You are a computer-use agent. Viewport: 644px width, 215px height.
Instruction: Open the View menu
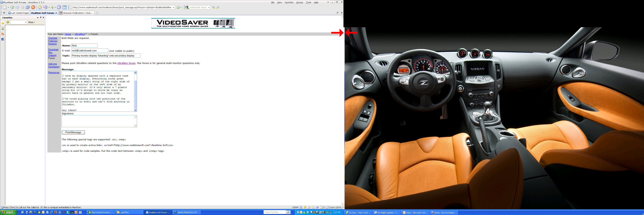click(x=279, y=3)
